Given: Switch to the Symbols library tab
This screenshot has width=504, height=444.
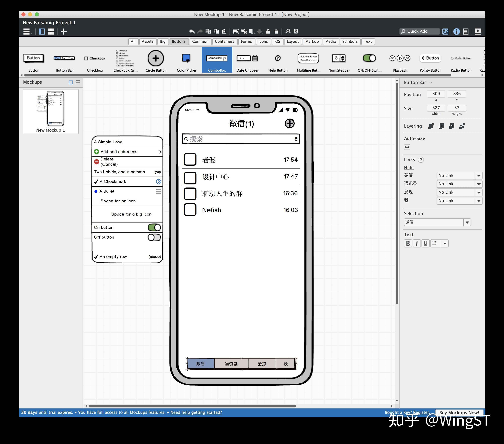Looking at the screenshot, I should click(x=350, y=41).
